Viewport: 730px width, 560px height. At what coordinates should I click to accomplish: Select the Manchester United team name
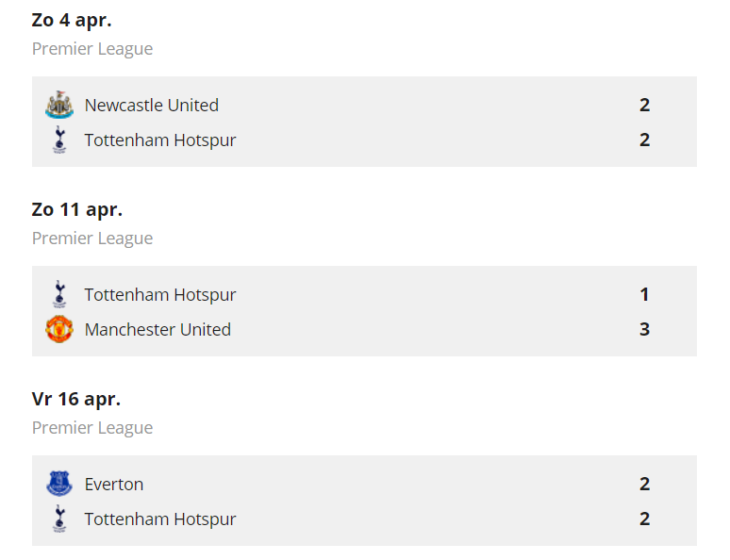pos(158,330)
